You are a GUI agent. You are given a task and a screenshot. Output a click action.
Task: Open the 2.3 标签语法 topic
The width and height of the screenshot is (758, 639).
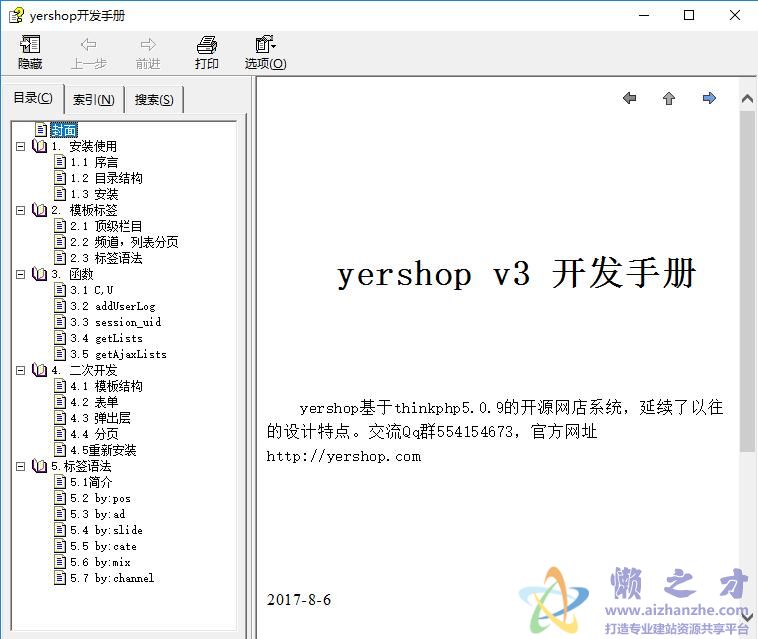tap(106, 258)
